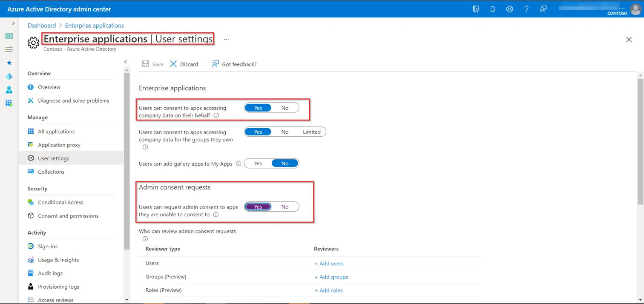
Task: Set user consent on their behalf to No
Action: [x=285, y=108]
